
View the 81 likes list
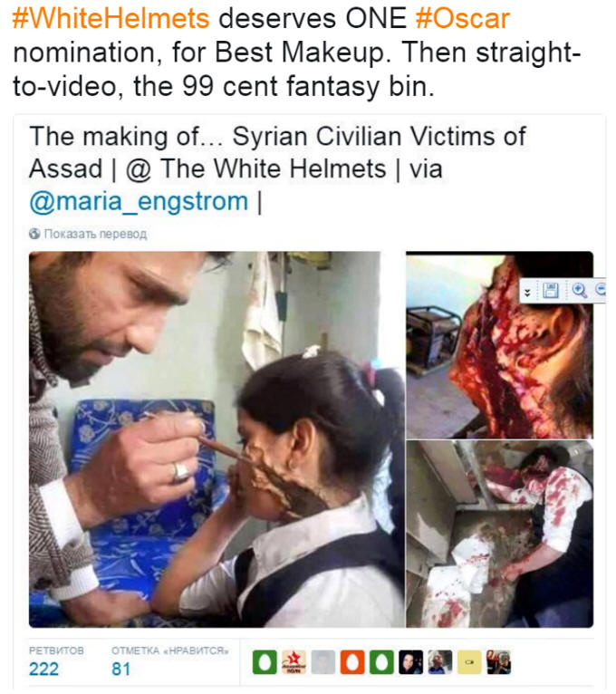click(120, 669)
